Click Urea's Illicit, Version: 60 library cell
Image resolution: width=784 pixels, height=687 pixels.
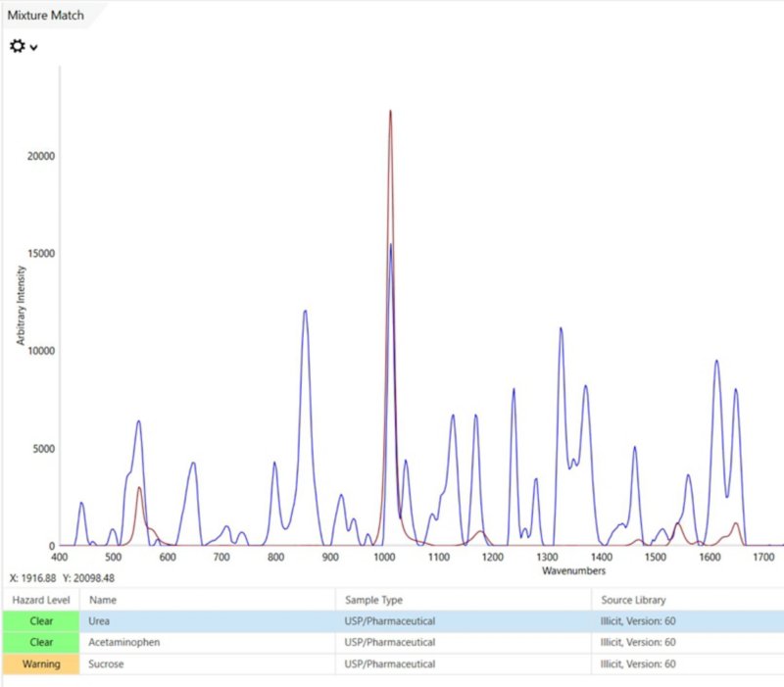click(x=638, y=621)
